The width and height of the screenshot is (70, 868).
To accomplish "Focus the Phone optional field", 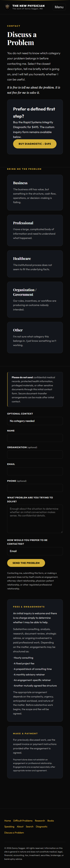I will tap(35, 488).
